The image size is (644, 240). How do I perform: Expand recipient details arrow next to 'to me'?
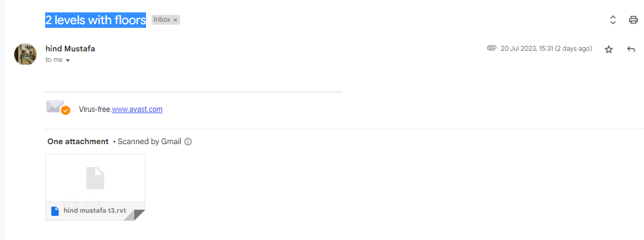pyautogui.click(x=68, y=61)
